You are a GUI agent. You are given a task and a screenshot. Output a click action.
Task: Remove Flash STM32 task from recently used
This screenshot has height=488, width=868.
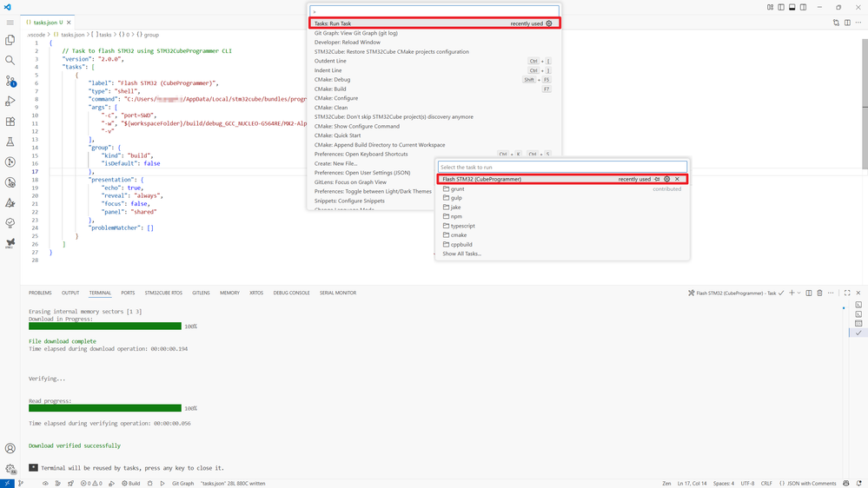[677, 179]
